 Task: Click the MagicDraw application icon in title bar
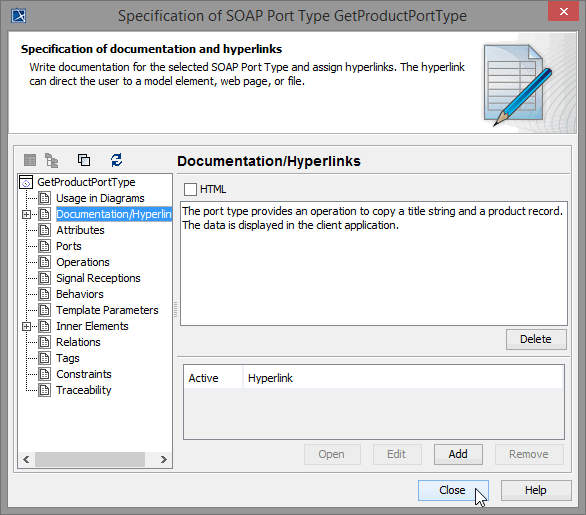[x=18, y=16]
